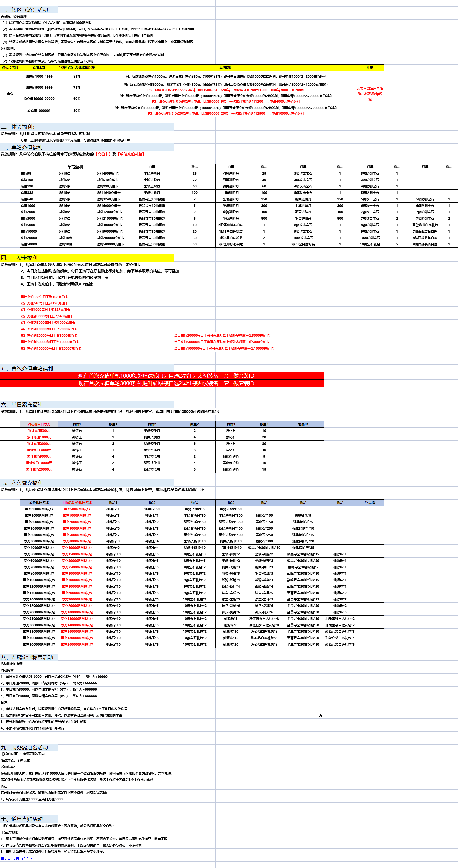Click the yellow 举例说明 header cell
458x868 pixels.
(226, 68)
